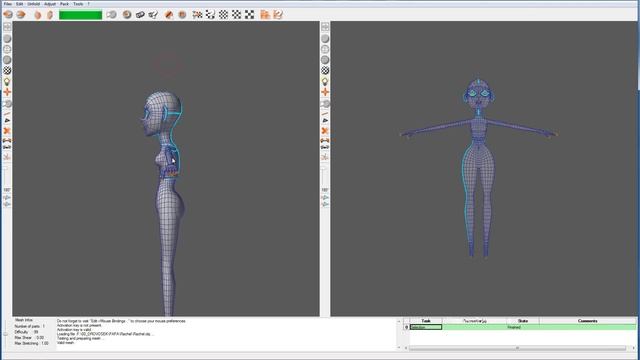Click the first orange page icon in toolbar
640x360 pixels.
[265, 15]
